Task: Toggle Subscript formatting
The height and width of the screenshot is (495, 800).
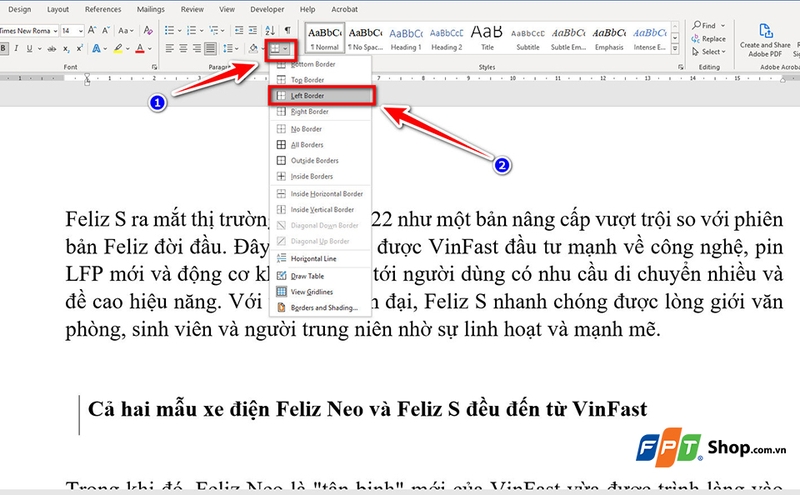Action: [x=66, y=49]
